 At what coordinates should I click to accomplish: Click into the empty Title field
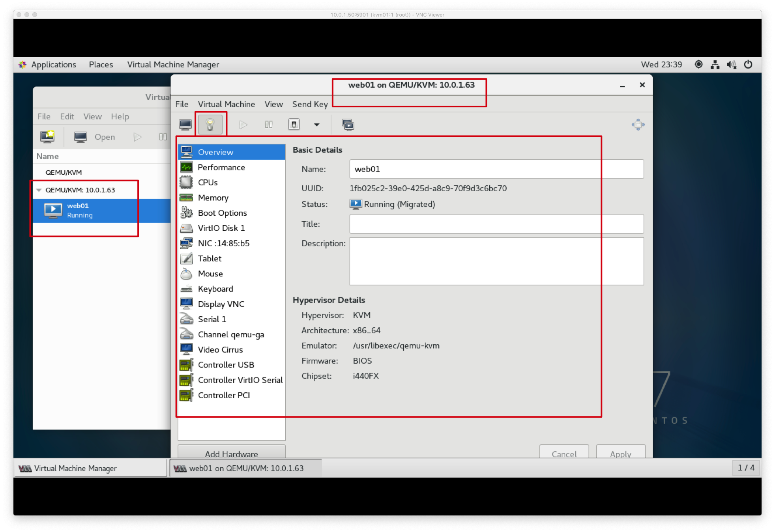click(x=496, y=224)
